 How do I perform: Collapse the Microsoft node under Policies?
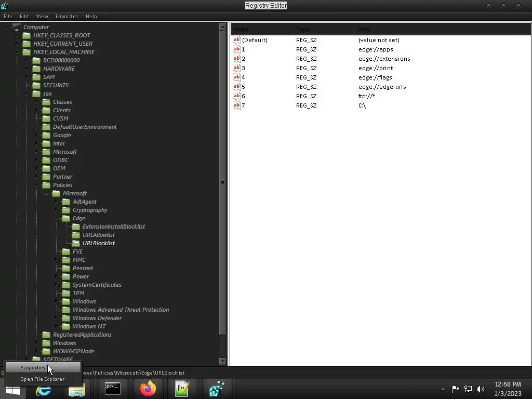[x=46, y=193]
